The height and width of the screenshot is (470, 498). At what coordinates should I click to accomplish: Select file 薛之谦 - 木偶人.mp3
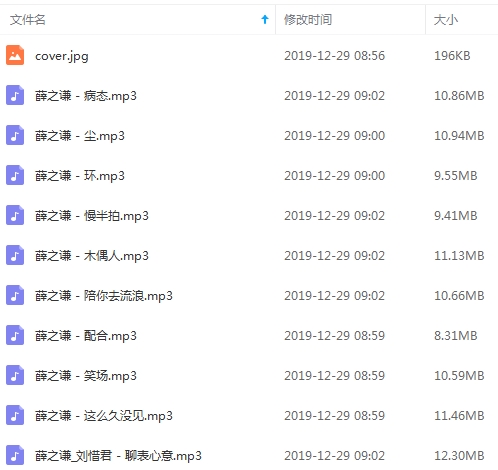point(92,256)
